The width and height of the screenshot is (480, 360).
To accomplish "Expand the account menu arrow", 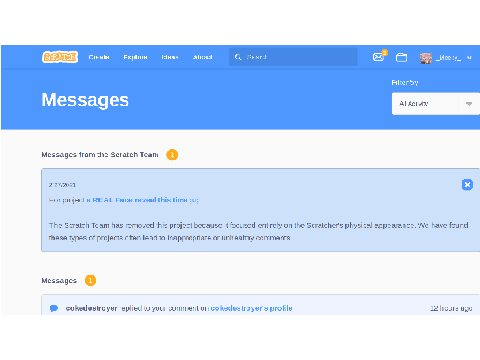I will (469, 58).
